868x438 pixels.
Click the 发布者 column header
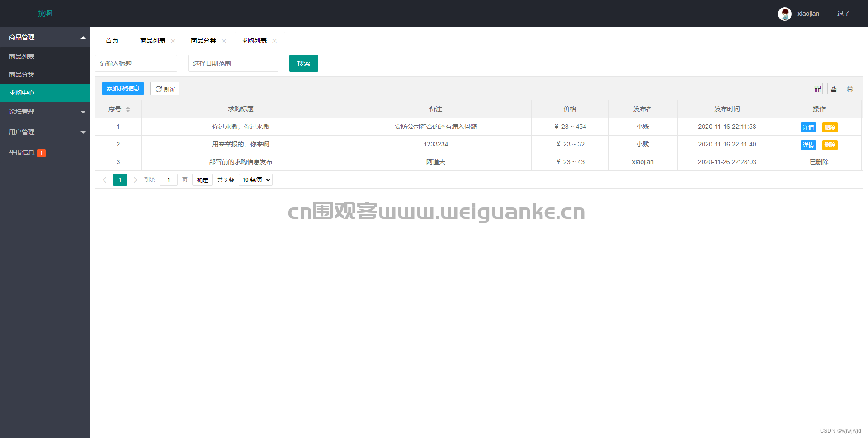click(643, 109)
